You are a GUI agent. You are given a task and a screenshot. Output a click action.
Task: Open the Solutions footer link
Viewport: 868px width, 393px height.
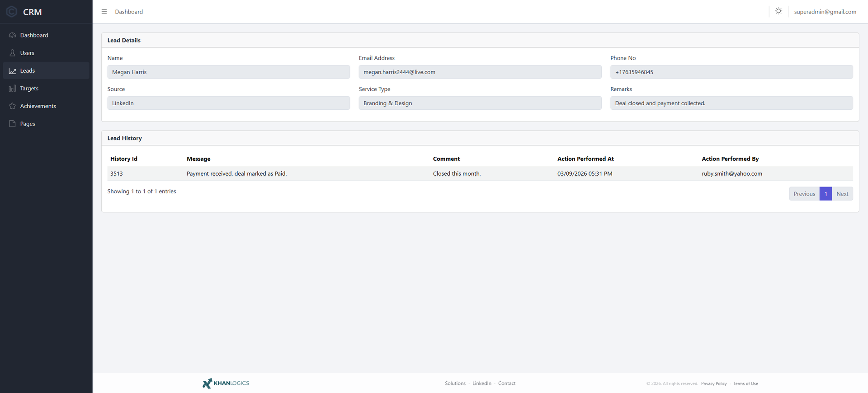(455, 384)
